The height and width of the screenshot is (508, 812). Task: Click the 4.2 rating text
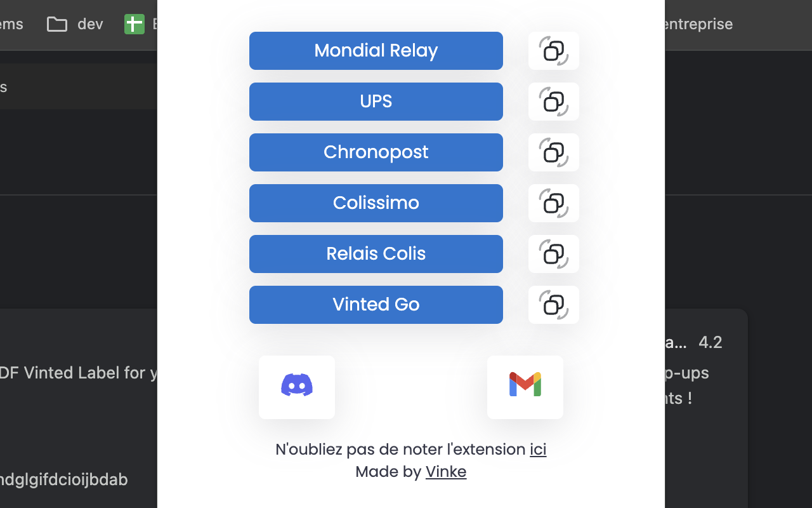click(710, 342)
